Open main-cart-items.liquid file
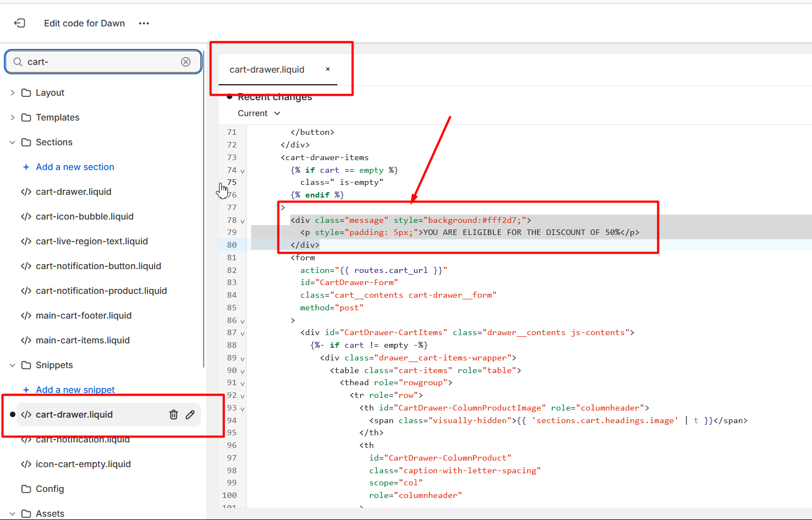 tap(83, 340)
